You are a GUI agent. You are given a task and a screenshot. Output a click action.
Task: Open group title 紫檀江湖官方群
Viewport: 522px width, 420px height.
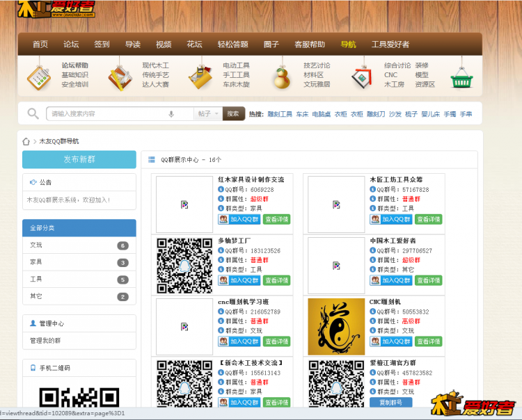click(x=393, y=363)
